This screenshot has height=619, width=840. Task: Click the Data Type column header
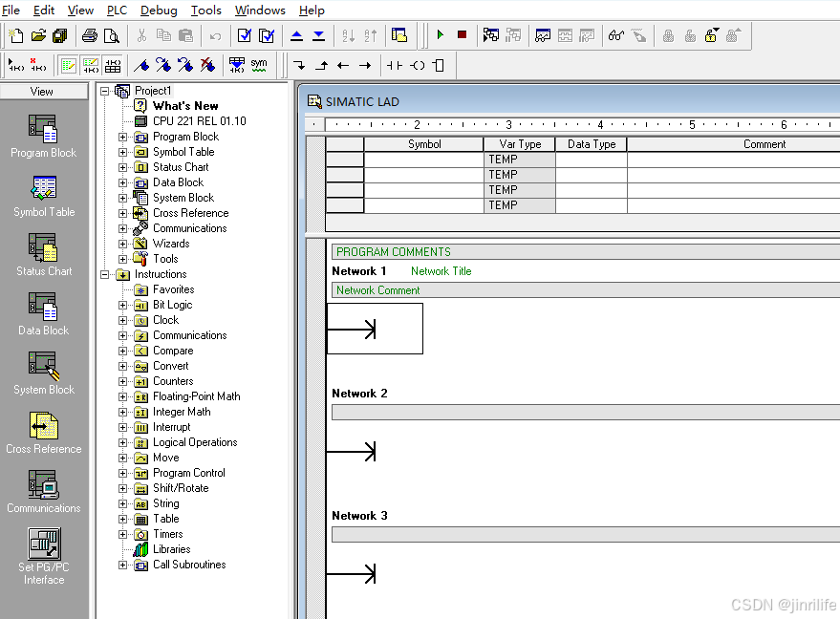click(592, 144)
